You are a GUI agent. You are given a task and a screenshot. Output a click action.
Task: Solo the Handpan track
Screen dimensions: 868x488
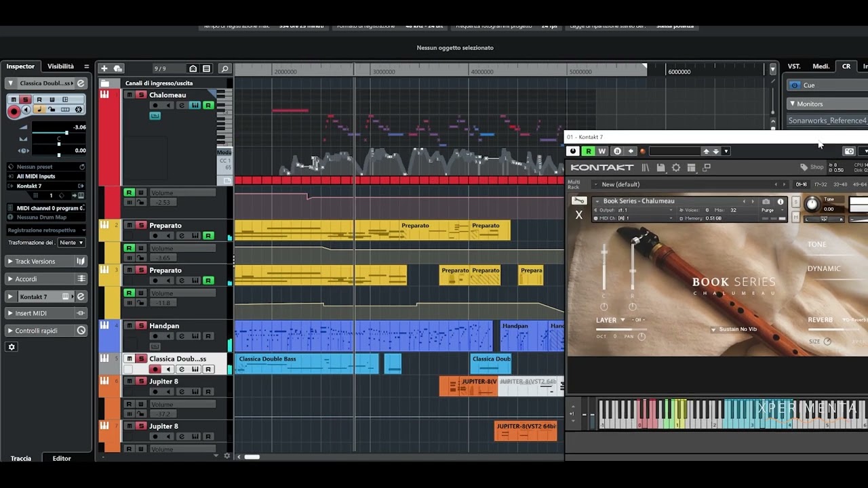pos(141,326)
